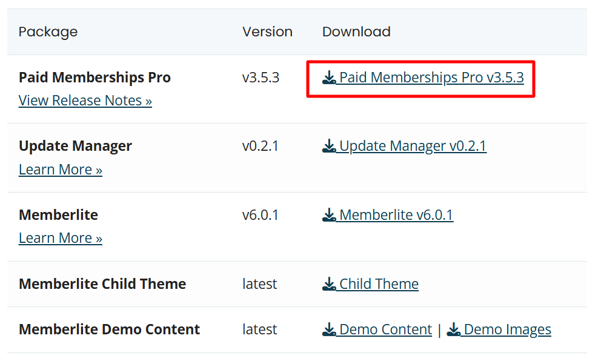Click 'latest' in Memberlite Child Theme row
598x364 pixels.
click(x=260, y=284)
